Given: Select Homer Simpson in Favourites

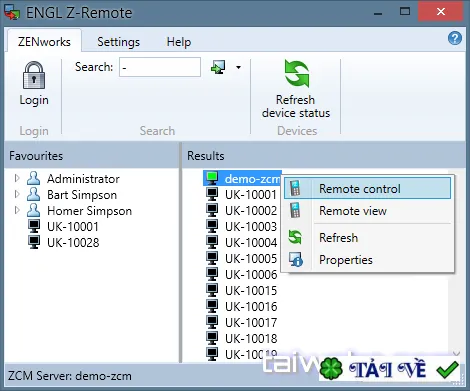Looking at the screenshot, I should click(90, 211).
